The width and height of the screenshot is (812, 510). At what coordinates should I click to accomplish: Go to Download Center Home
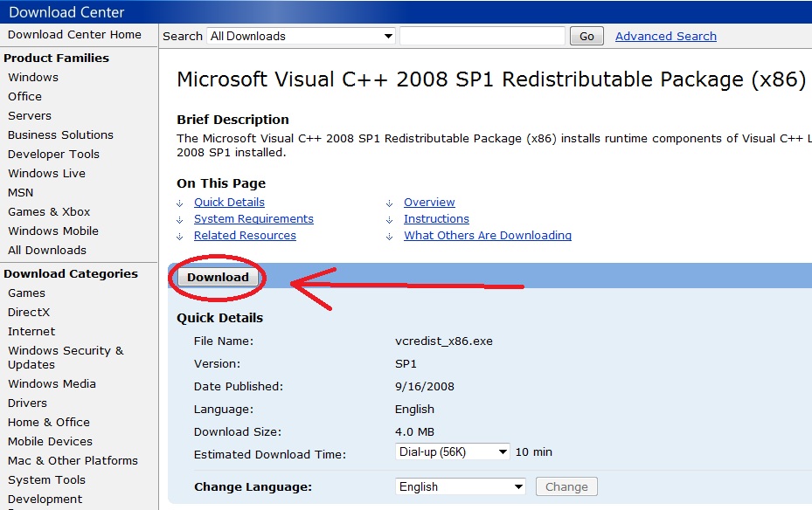74,34
